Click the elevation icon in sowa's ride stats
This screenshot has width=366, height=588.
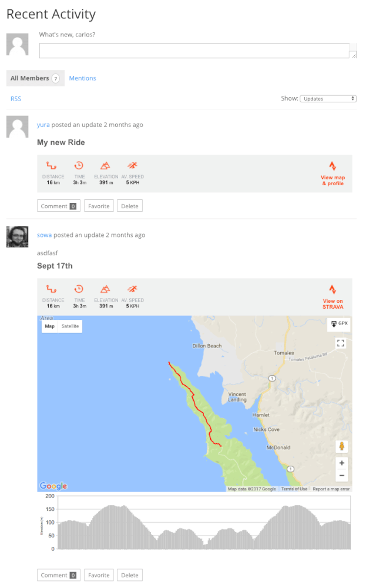105,289
